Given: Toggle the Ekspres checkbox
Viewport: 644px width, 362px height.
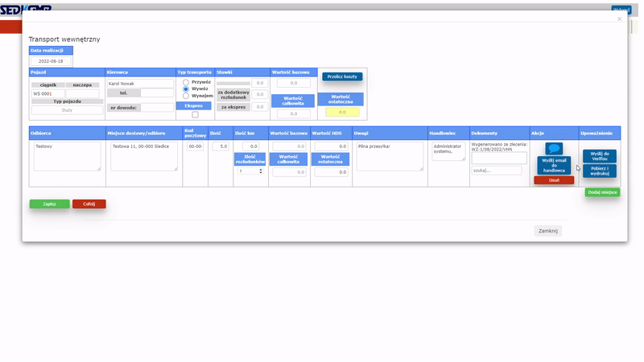Looking at the screenshot, I should [195, 114].
